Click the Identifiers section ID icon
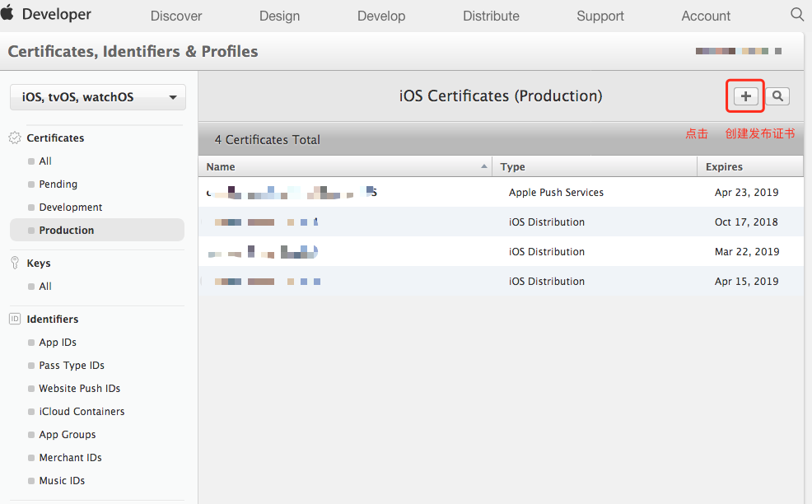 15,319
